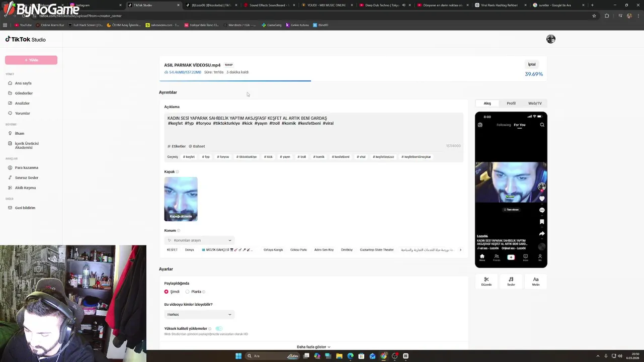Viewport: 644px width, 362px height.
Task: Click share arrow in phone preview
Action: (542, 234)
